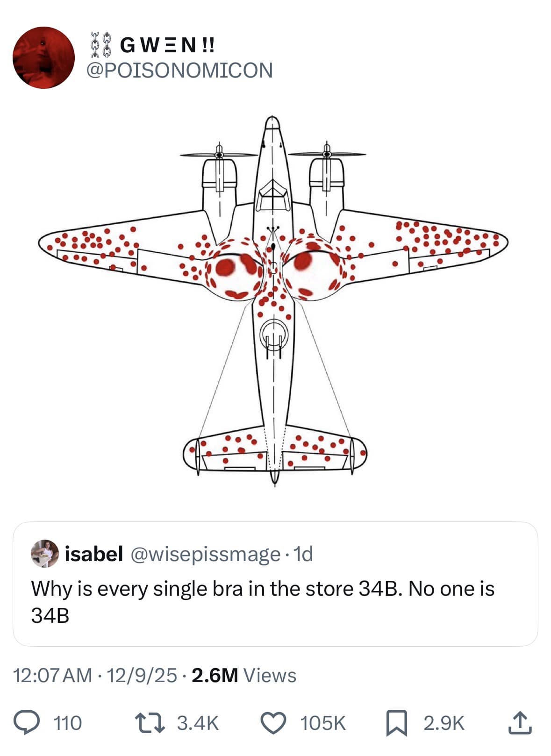Viewport: 551px width, 756px height.
Task: Open the @POISONOMICON handle
Action: (179, 70)
